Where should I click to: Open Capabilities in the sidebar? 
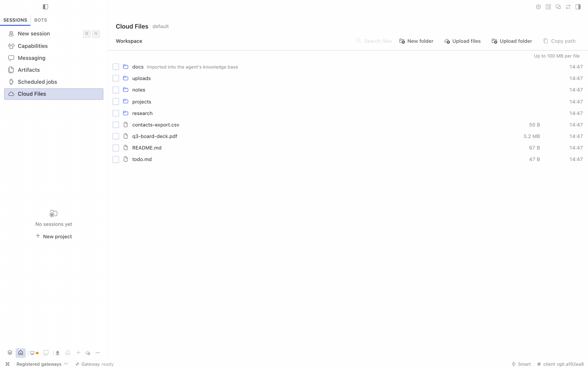click(54, 46)
